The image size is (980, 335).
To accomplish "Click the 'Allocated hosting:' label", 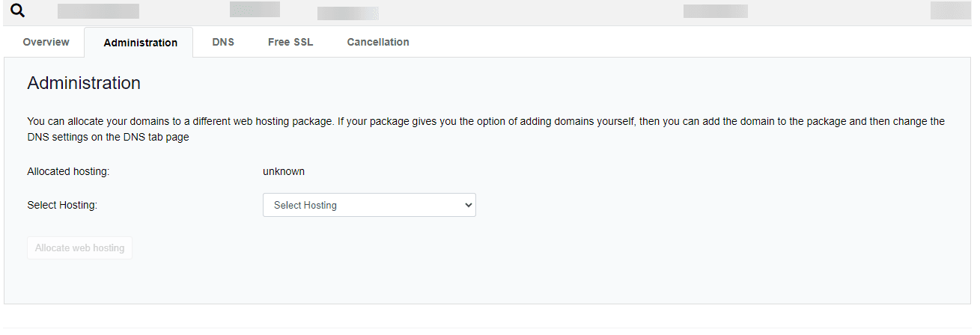I will (x=68, y=171).
